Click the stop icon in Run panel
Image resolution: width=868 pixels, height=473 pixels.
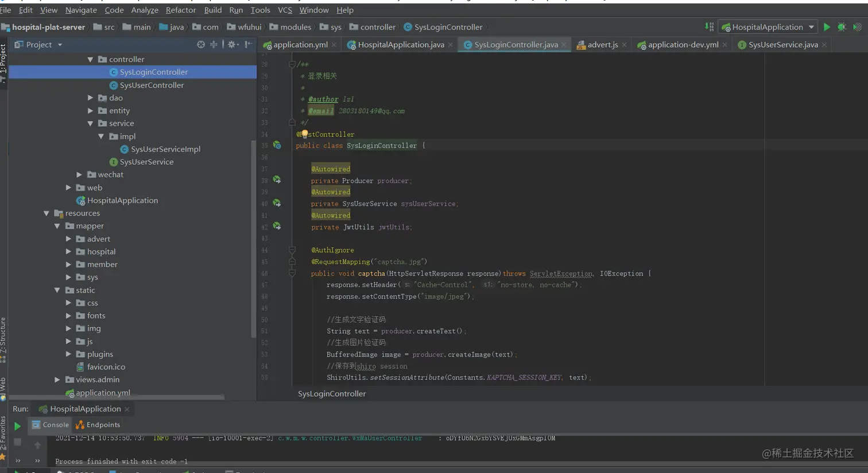coord(17,442)
